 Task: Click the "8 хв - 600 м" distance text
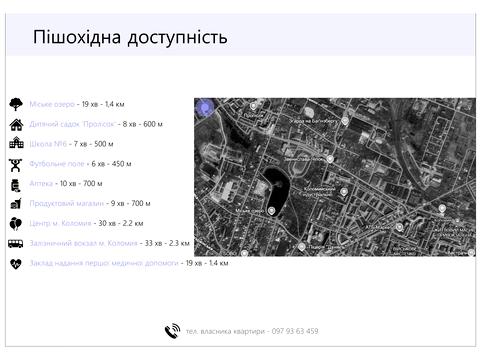click(x=143, y=124)
